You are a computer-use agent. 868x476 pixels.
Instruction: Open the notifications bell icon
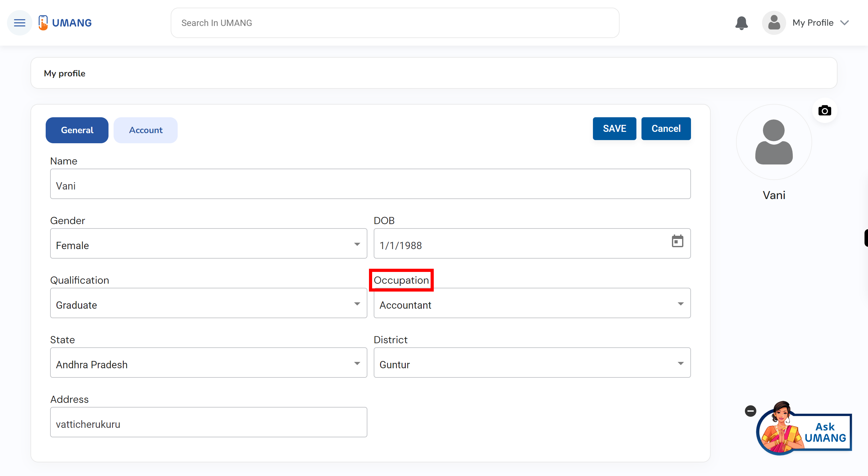tap(741, 22)
